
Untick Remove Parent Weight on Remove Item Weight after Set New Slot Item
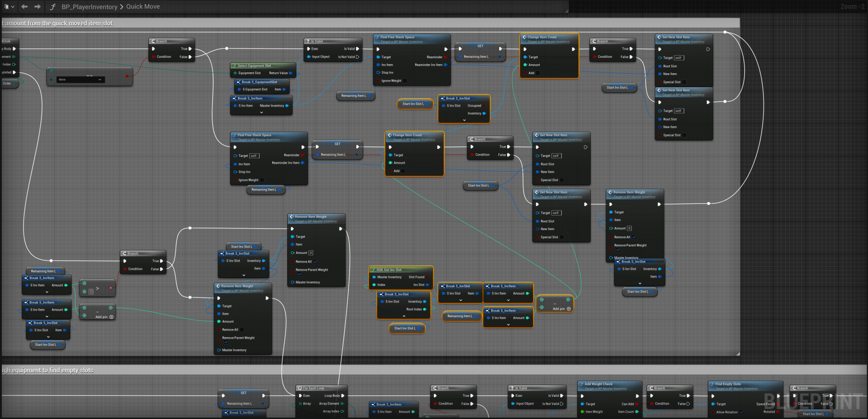pyautogui.click(x=618, y=250)
